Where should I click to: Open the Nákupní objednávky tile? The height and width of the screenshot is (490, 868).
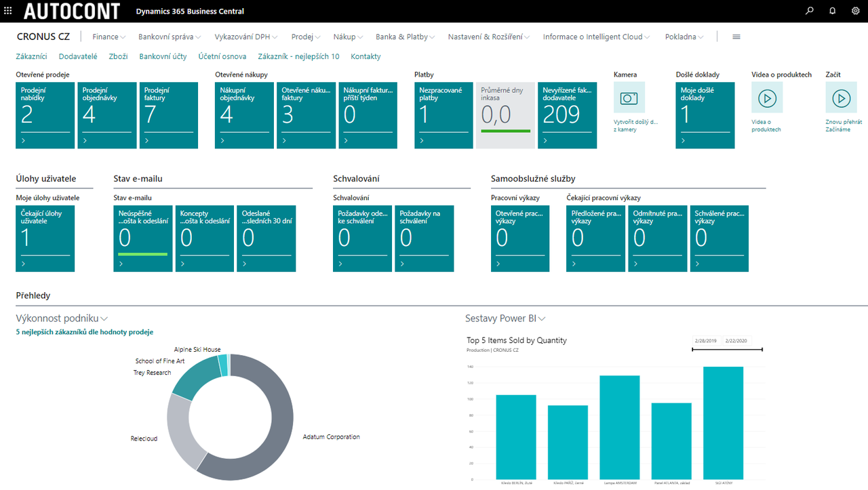[x=244, y=115]
